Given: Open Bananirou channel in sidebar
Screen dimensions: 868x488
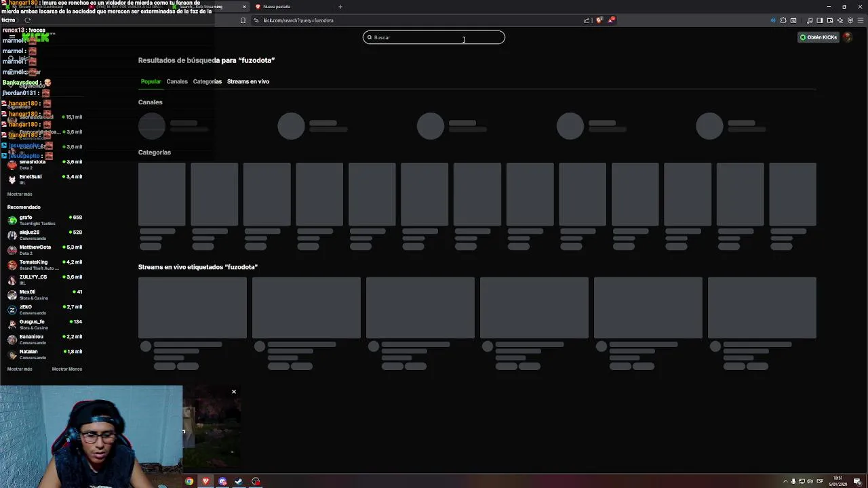Looking at the screenshot, I should point(44,340).
